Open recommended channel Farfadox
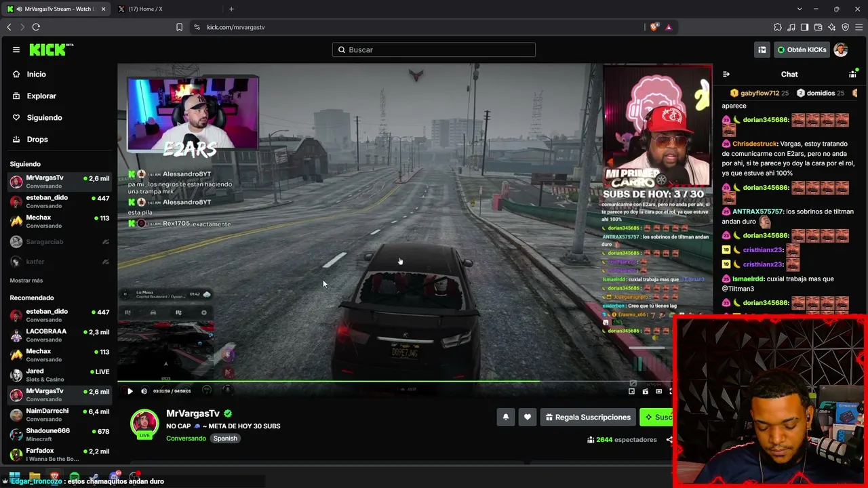This screenshot has width=868, height=488. click(60, 454)
